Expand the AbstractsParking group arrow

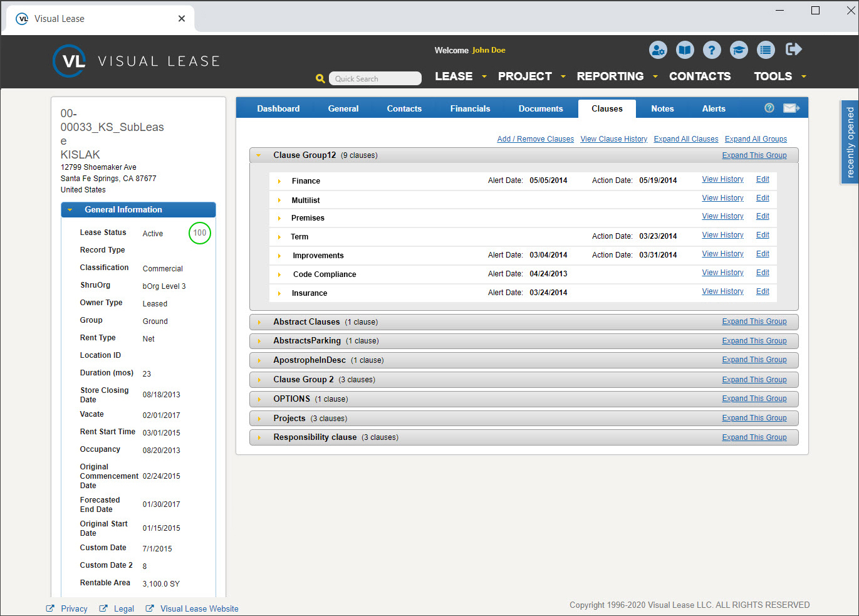[259, 341]
